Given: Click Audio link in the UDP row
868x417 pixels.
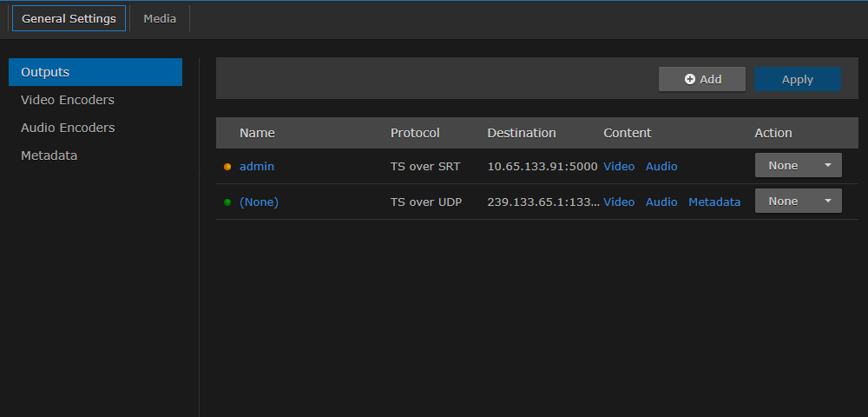Looking at the screenshot, I should (x=661, y=202).
